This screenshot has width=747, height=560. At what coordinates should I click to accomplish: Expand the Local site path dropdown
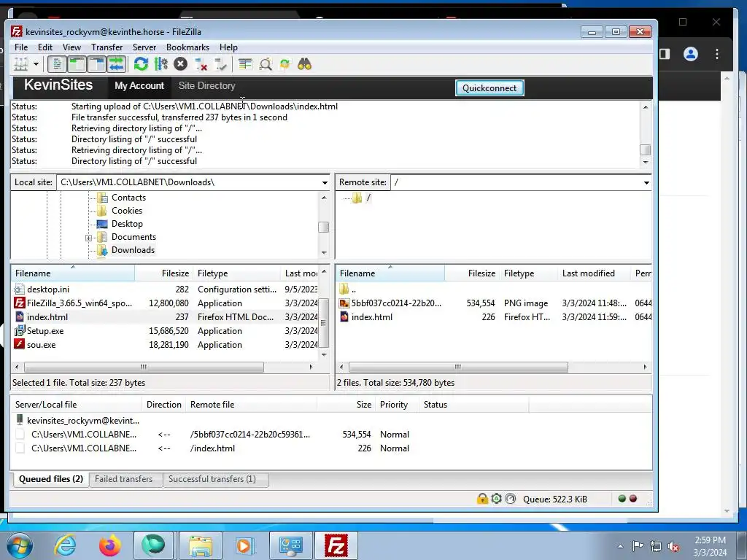(x=325, y=182)
